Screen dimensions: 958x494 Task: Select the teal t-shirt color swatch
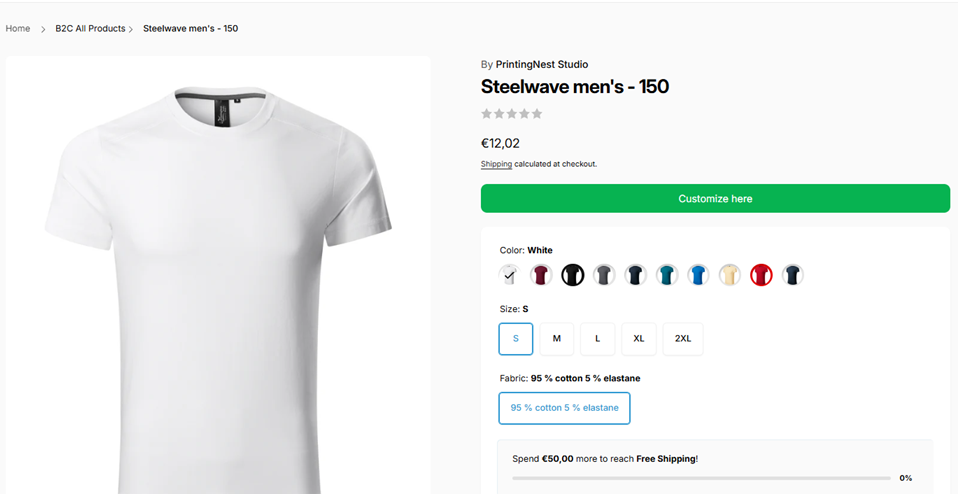coord(667,275)
